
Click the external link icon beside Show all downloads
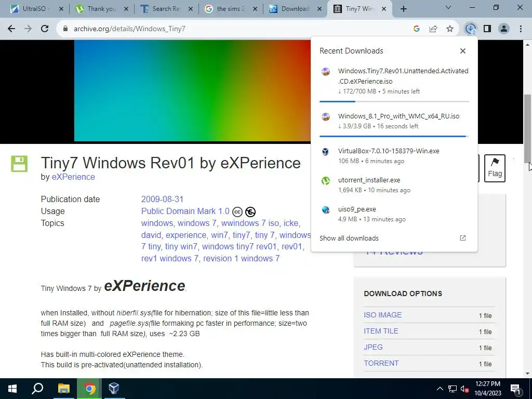(x=463, y=238)
